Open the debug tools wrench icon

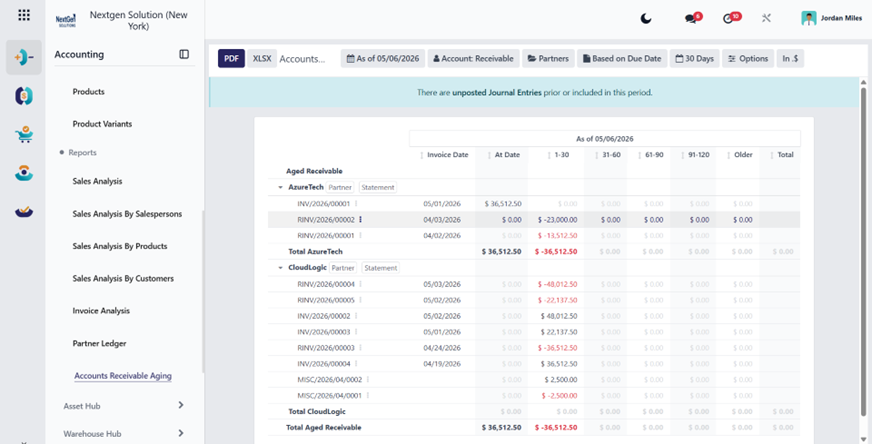tap(766, 18)
